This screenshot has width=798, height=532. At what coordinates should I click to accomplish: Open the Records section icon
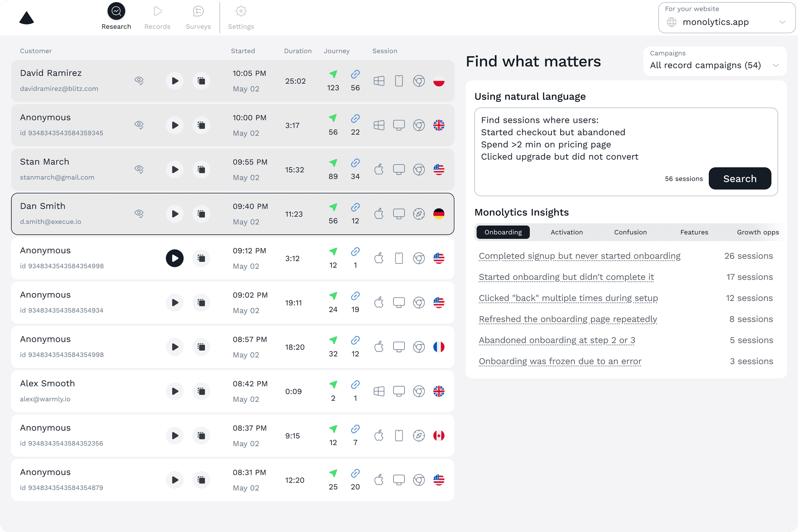157,11
